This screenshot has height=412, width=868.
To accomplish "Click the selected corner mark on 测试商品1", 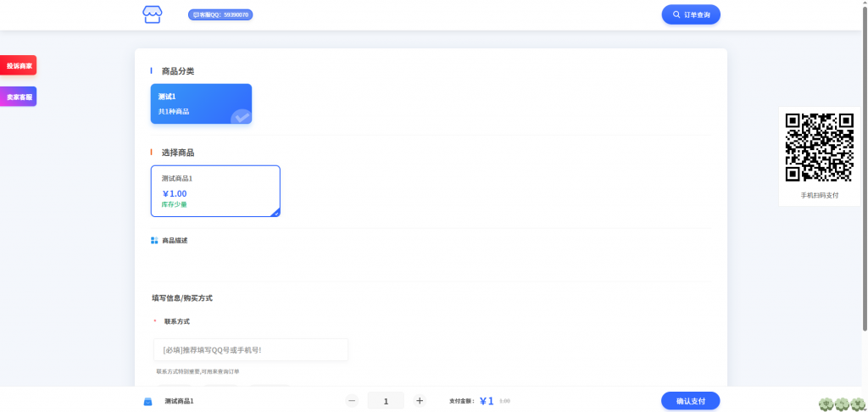I will click(x=275, y=213).
